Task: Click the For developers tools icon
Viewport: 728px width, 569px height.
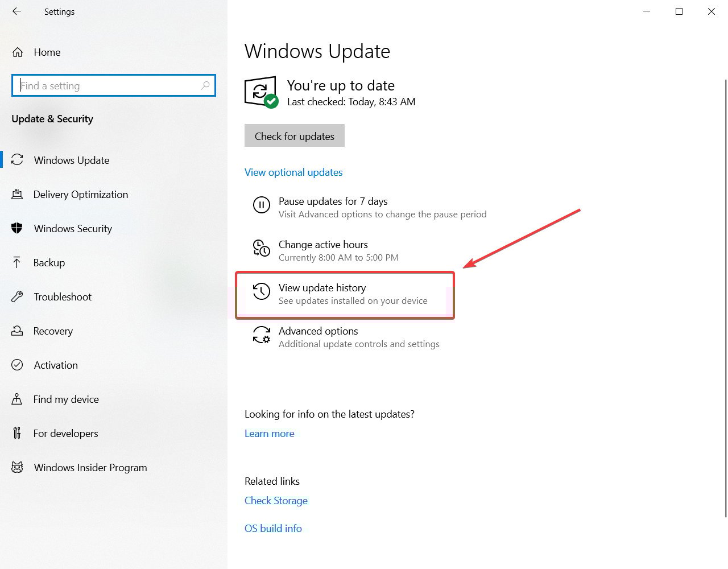Action: [x=17, y=433]
